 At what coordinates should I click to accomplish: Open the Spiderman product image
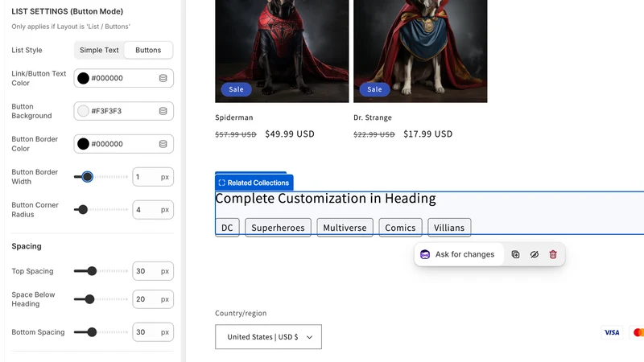pos(282,51)
